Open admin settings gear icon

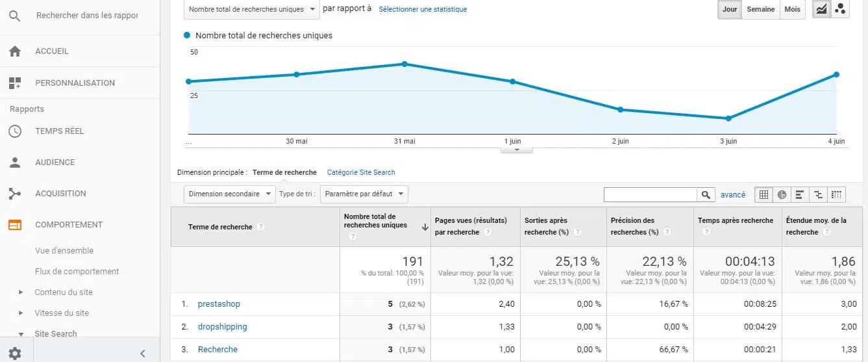[x=14, y=354]
